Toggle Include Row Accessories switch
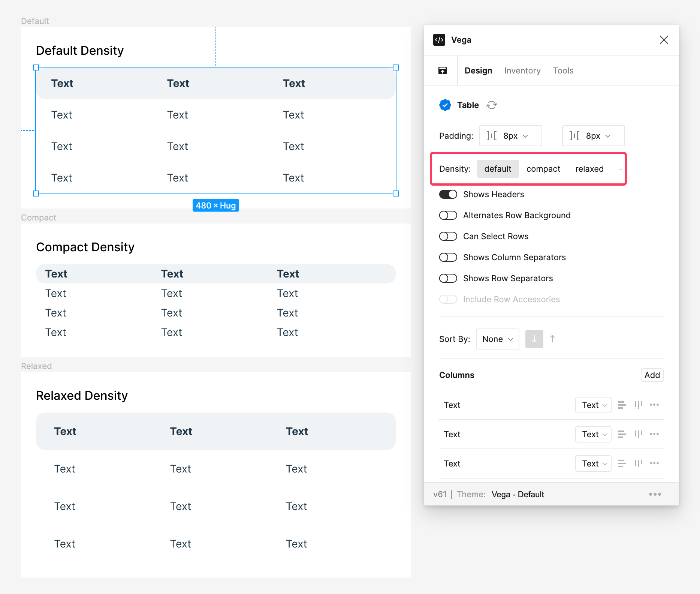This screenshot has width=700, height=594. pos(448,299)
